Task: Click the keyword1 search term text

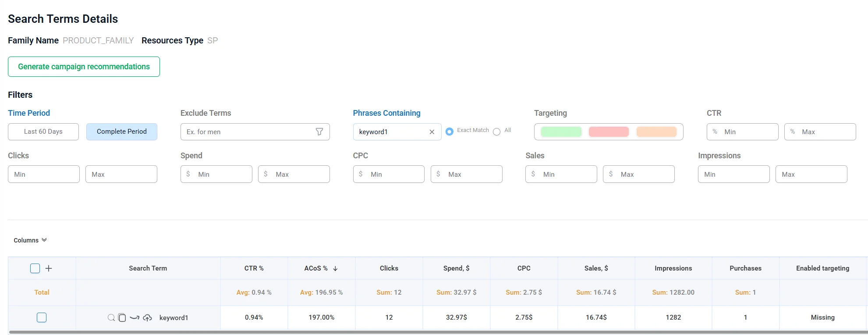Action: point(174,318)
